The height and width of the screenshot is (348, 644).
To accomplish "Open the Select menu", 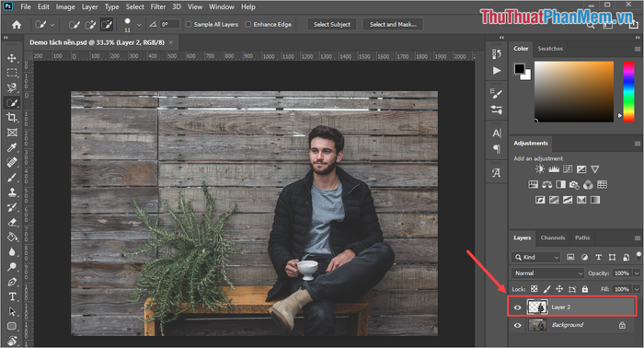I will [134, 6].
